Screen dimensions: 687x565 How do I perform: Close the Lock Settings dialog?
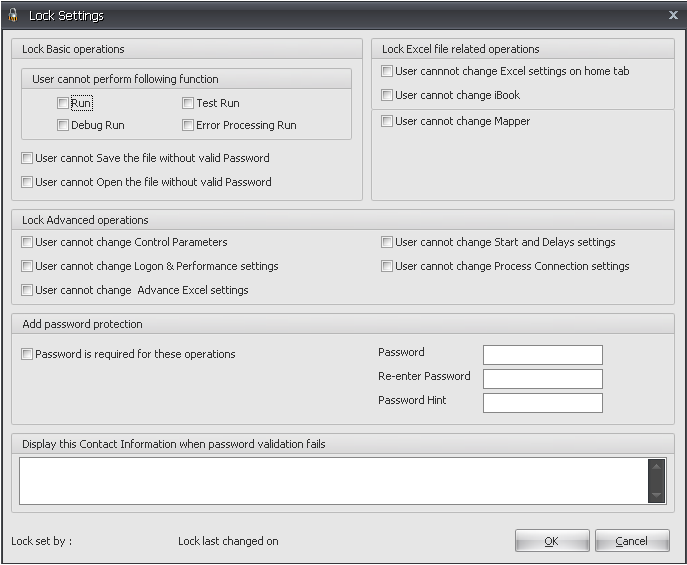[x=673, y=15]
